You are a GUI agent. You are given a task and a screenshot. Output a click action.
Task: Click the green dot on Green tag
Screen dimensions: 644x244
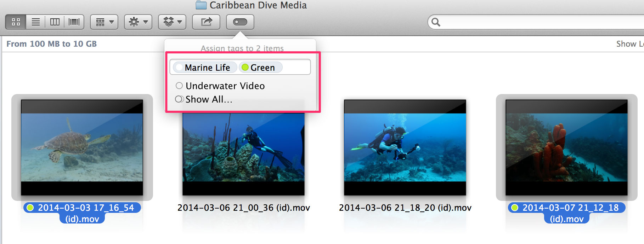[x=245, y=67]
